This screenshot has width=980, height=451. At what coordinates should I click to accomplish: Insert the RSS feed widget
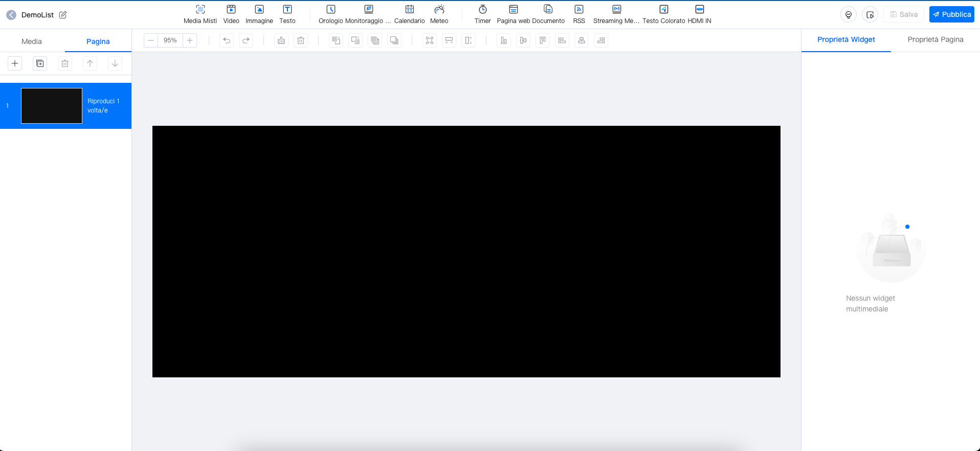tap(579, 14)
